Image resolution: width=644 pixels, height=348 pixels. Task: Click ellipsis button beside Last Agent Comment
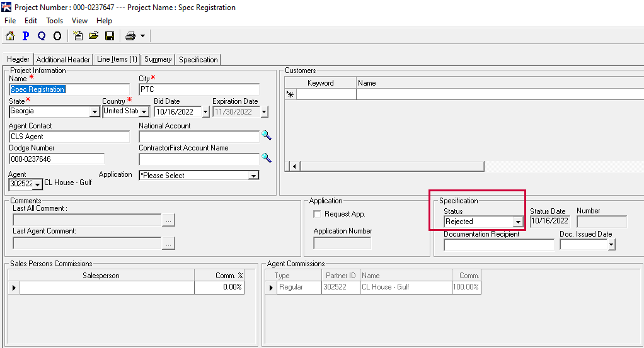[x=168, y=243]
